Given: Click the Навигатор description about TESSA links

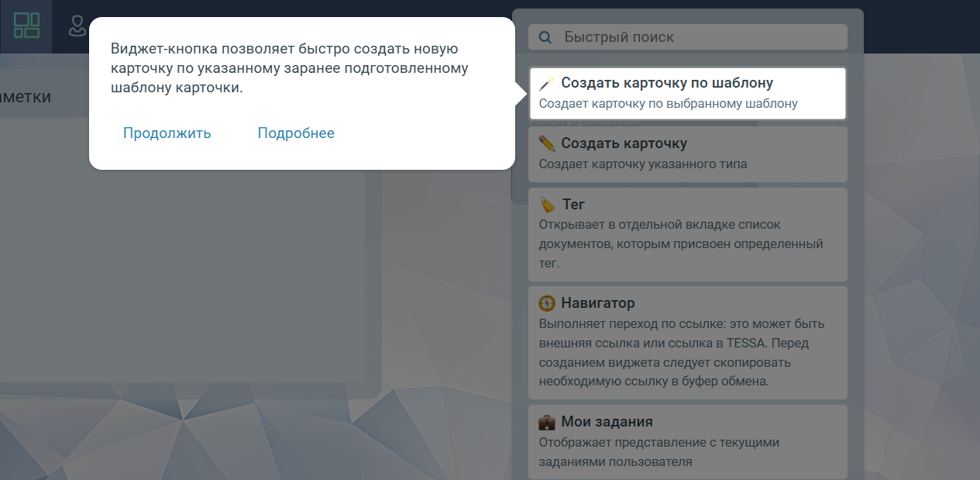Looking at the screenshot, I should [681, 352].
